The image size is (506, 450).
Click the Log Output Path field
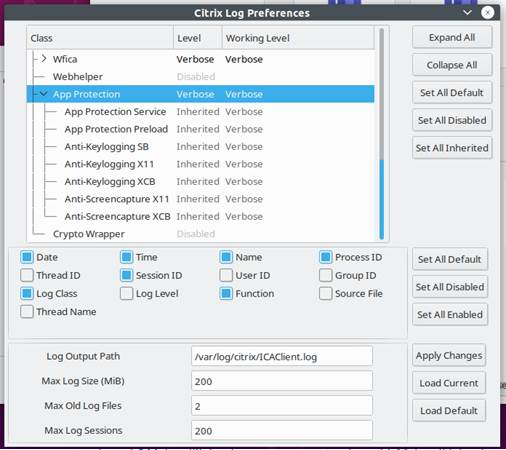coord(282,356)
